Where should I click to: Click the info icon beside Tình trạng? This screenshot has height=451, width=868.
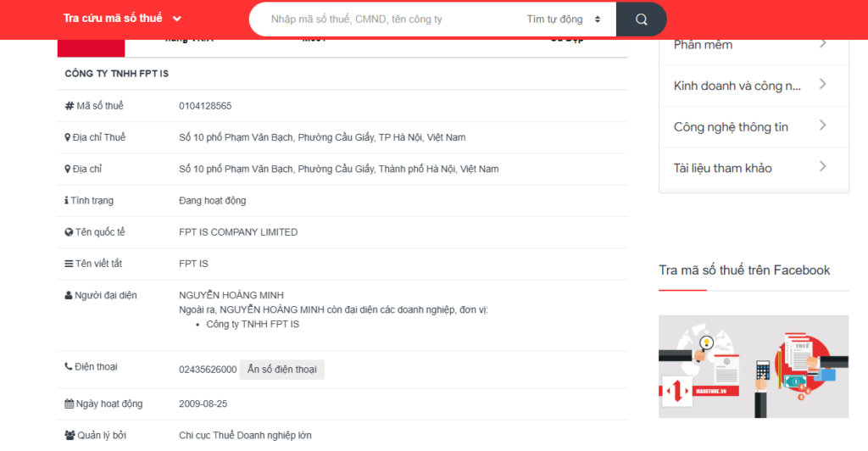point(66,200)
